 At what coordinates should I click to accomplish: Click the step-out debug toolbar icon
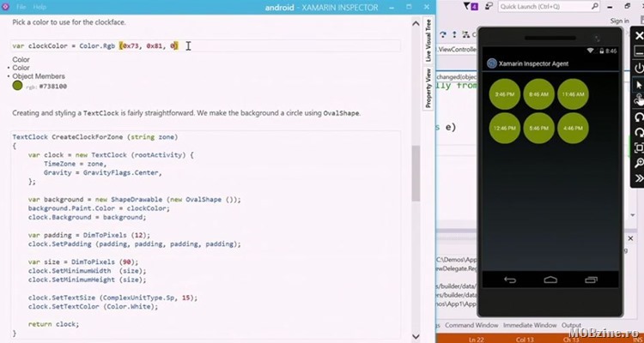point(454,34)
